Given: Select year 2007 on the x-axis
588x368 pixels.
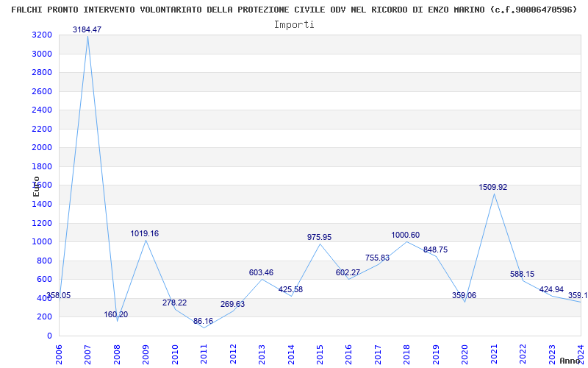Looking at the screenshot, I should pyautogui.click(x=87, y=354).
